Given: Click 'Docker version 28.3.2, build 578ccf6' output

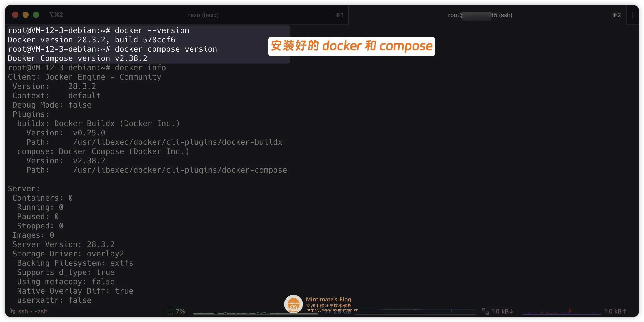Looking at the screenshot, I should coord(92,40).
